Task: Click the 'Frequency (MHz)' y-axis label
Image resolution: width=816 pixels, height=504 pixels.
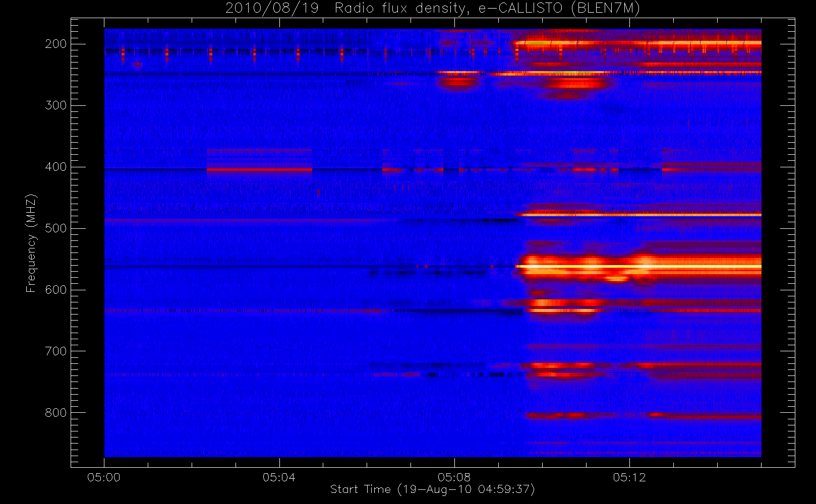Action: tap(31, 243)
